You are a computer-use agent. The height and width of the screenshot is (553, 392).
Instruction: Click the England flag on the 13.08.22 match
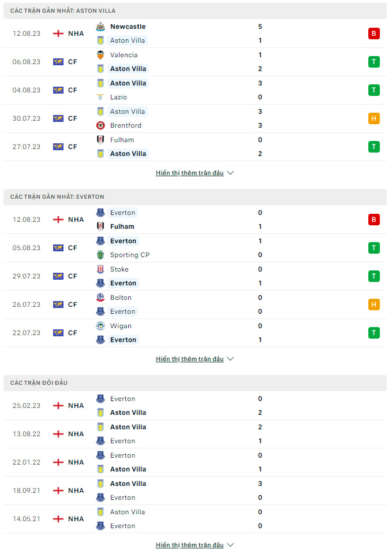(x=58, y=434)
